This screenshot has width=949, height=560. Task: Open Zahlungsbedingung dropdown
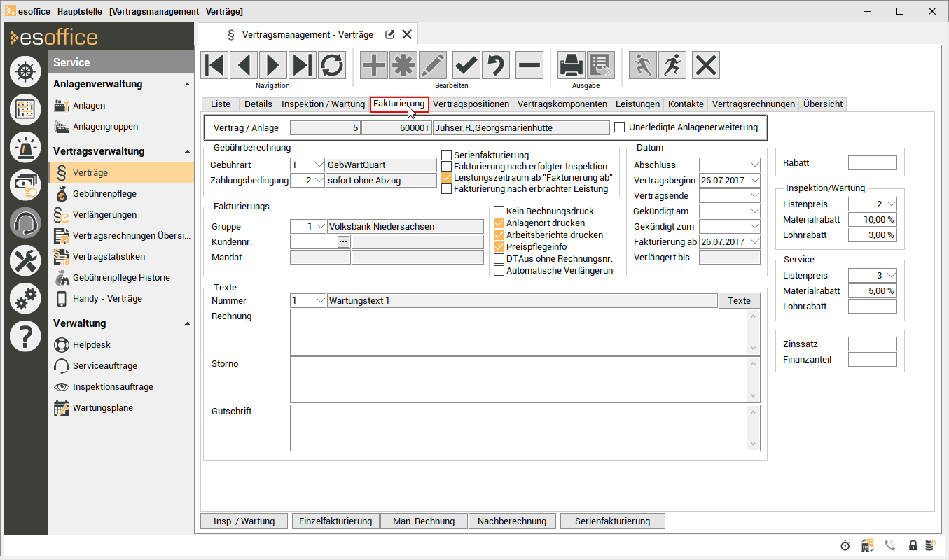pos(319,180)
